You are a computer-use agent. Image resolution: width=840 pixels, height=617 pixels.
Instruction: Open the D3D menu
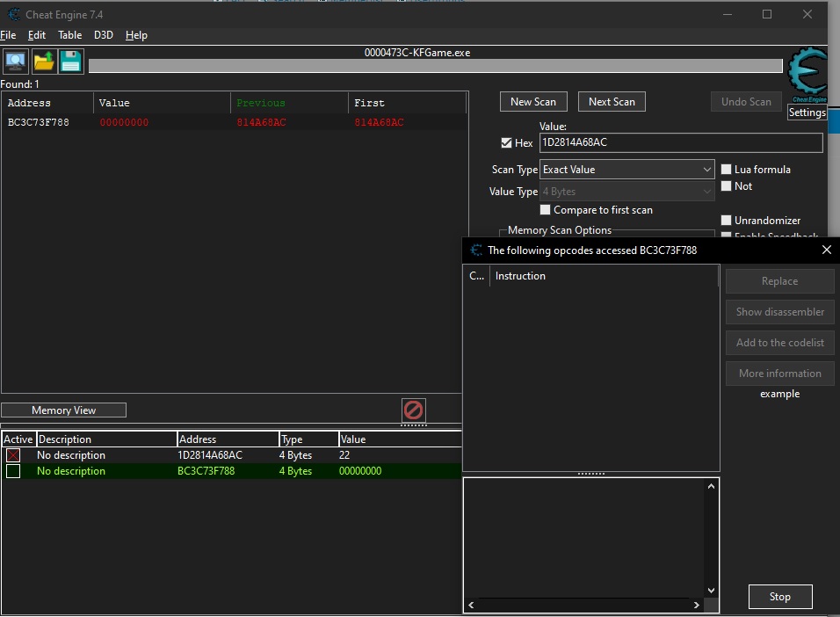(x=104, y=35)
